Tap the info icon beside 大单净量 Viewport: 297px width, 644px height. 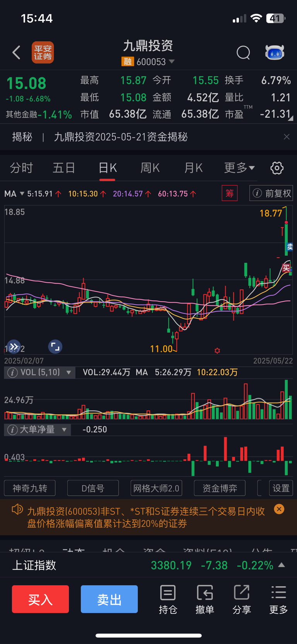pos(12,429)
